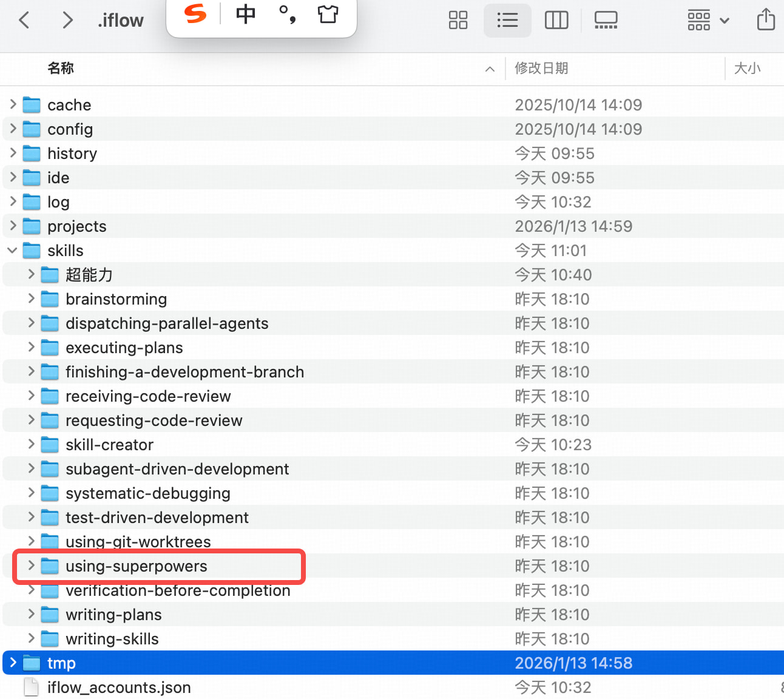Sort by the 修改日期 column header
Image resolution: width=784 pixels, height=699 pixels.
pyautogui.click(x=541, y=68)
